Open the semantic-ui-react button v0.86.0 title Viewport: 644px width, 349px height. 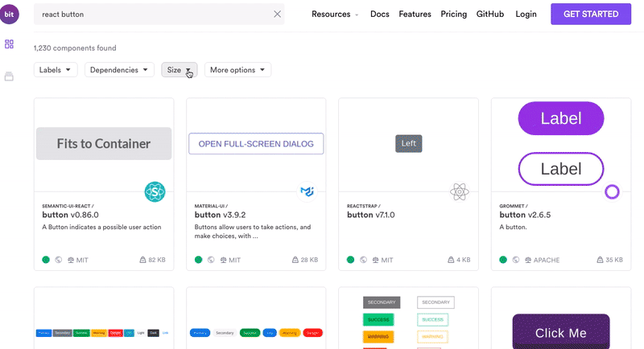[x=70, y=215]
